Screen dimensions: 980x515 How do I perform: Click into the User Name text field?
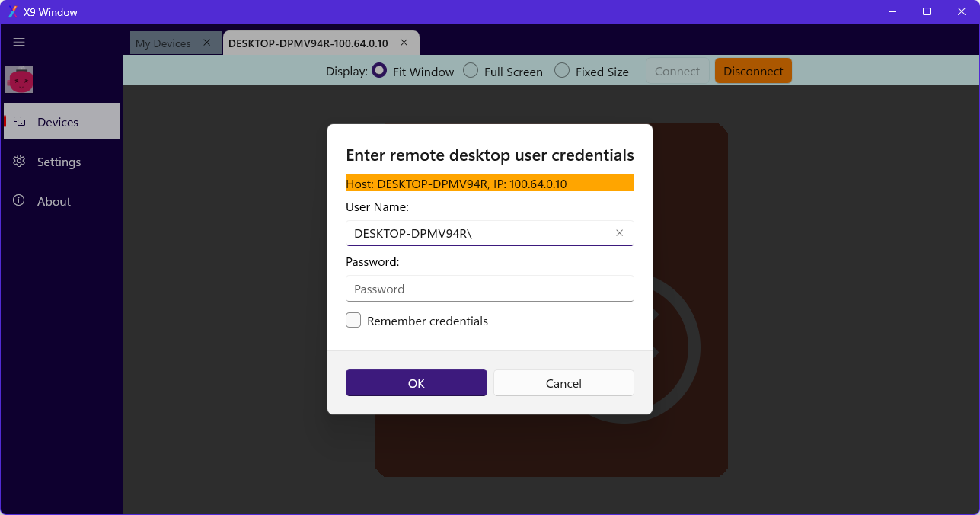click(x=480, y=233)
